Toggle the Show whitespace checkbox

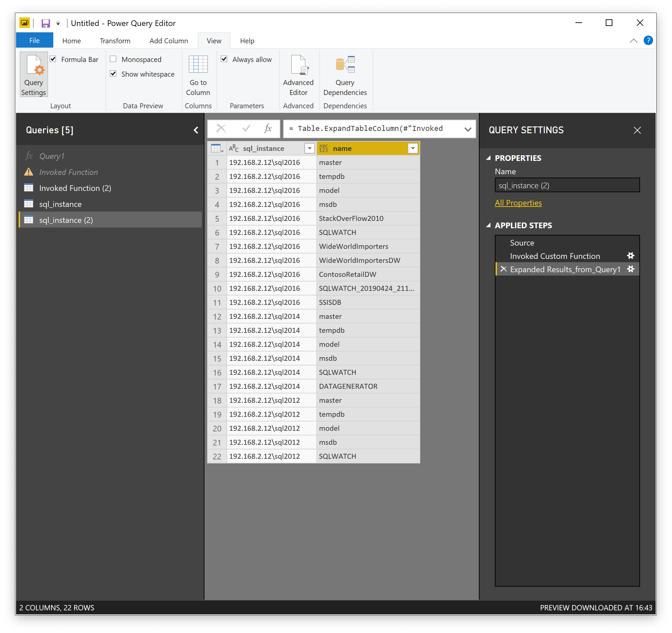click(x=113, y=74)
